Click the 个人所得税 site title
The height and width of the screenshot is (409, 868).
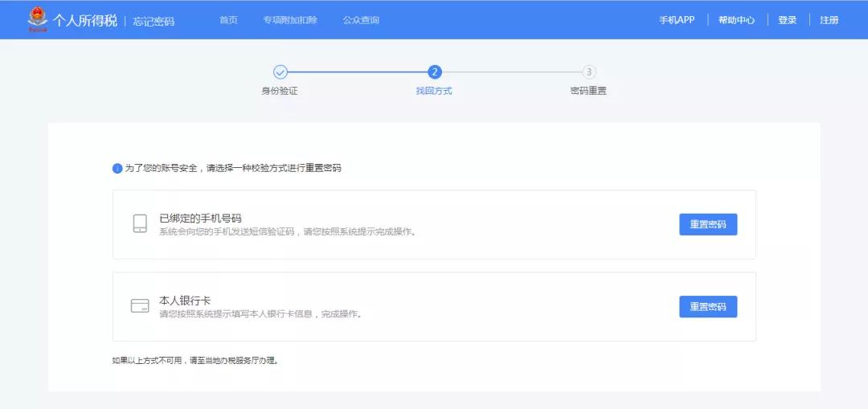point(86,20)
